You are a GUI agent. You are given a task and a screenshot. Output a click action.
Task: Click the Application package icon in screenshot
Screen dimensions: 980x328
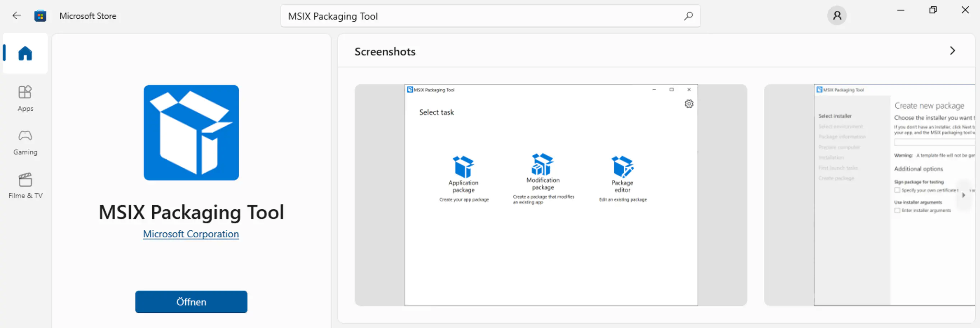463,167
